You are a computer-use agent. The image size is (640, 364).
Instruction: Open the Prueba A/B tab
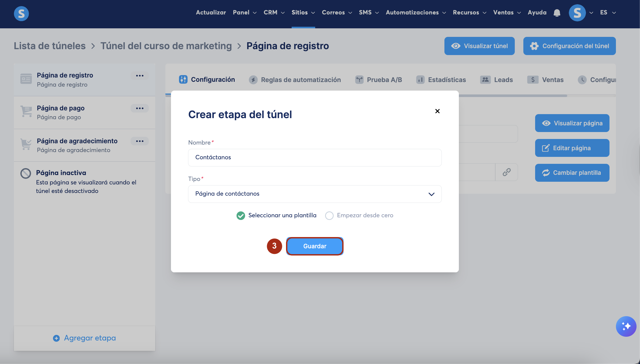pyautogui.click(x=379, y=80)
